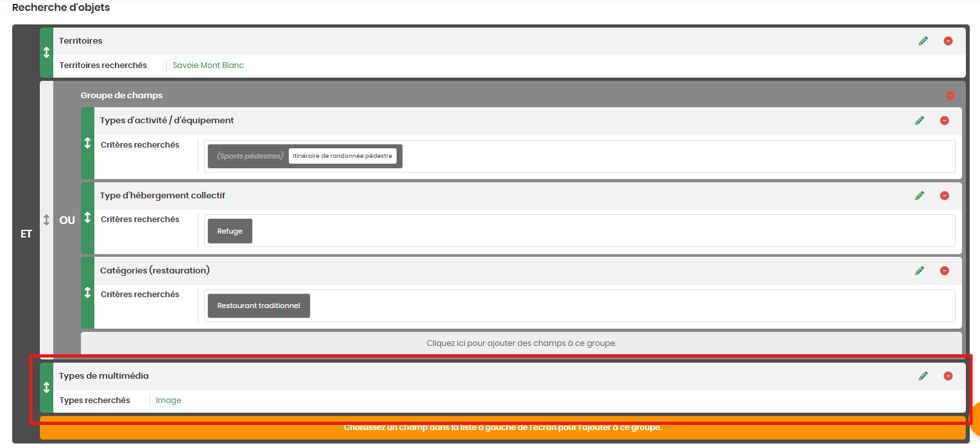Viewport: 980px width, 448px height.
Task: Remove Types de multimédia criterion
Action: (948, 376)
